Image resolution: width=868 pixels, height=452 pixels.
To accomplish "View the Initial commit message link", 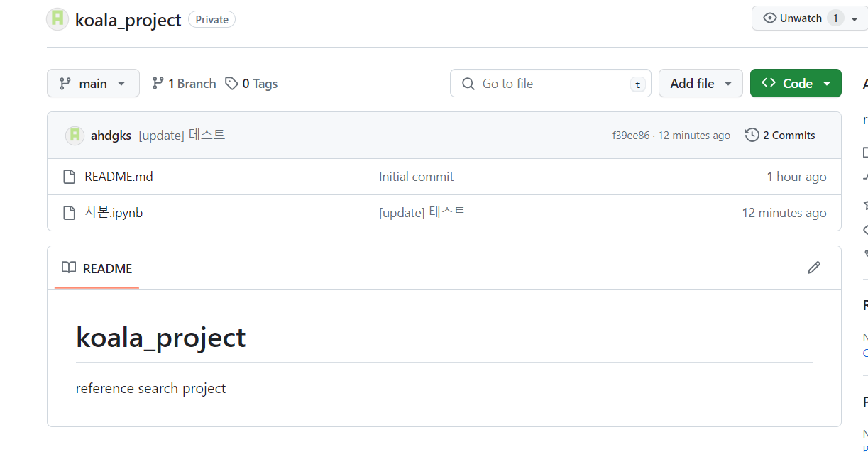I will pos(416,177).
